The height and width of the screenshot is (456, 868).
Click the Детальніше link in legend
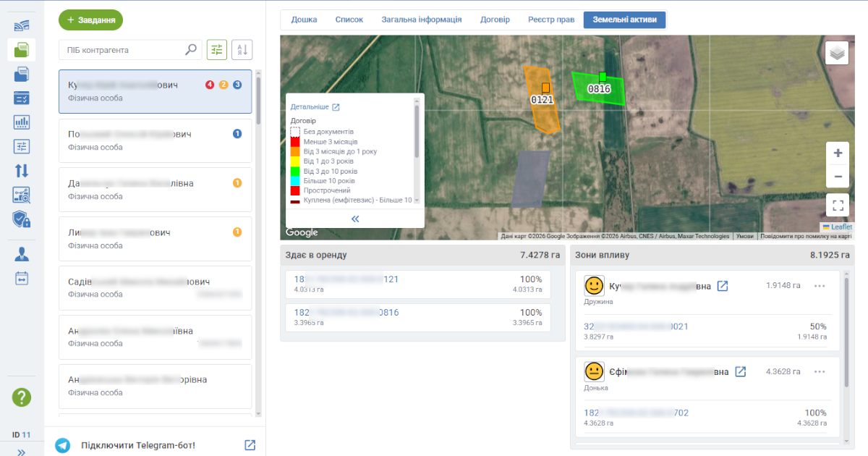point(310,107)
